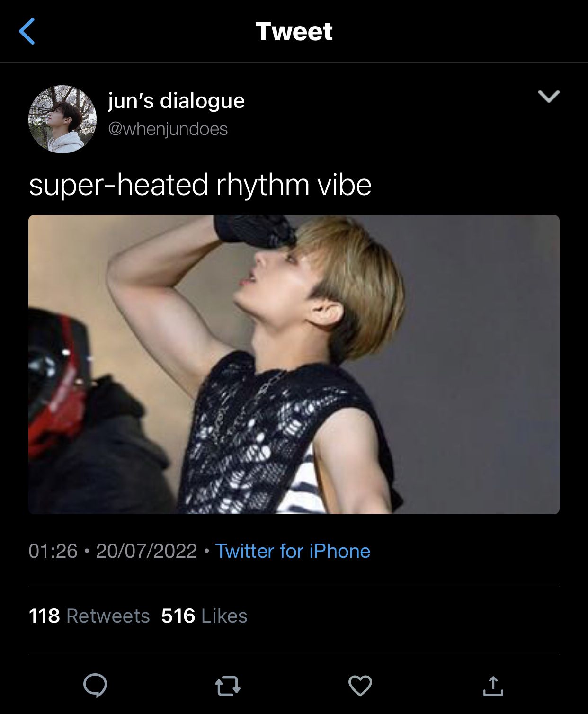Open the share upload icon

click(x=493, y=686)
